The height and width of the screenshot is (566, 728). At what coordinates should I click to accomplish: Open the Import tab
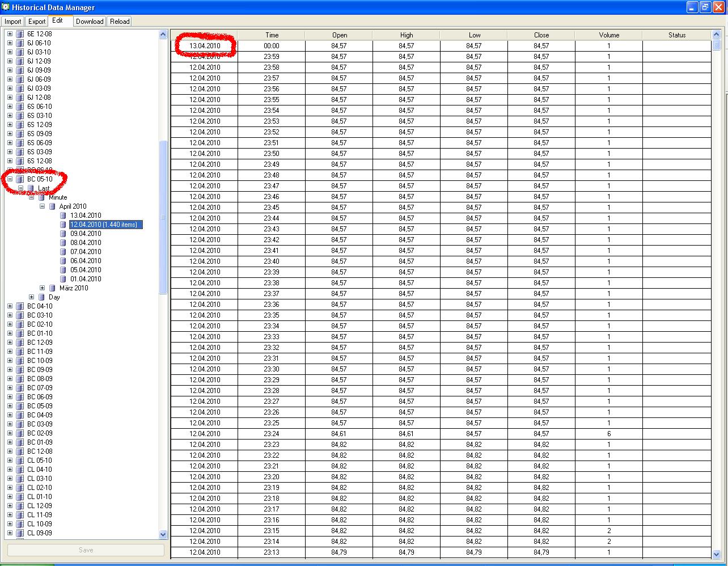(x=13, y=22)
